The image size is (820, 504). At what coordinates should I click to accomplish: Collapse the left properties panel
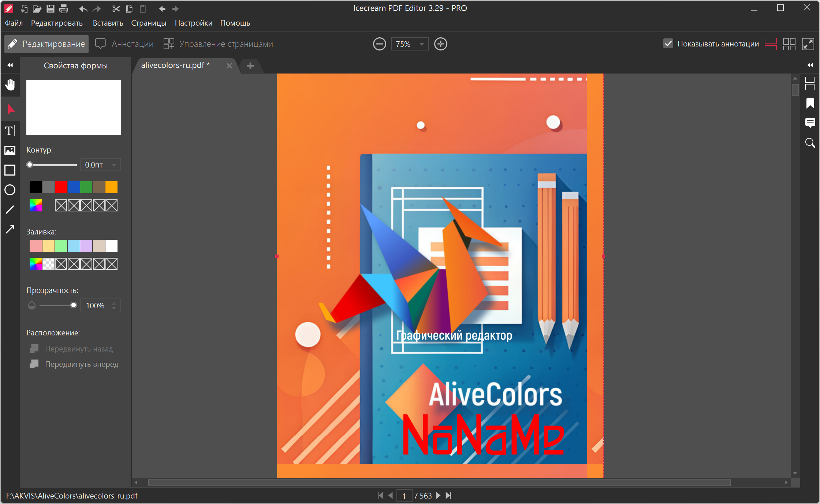click(x=10, y=65)
